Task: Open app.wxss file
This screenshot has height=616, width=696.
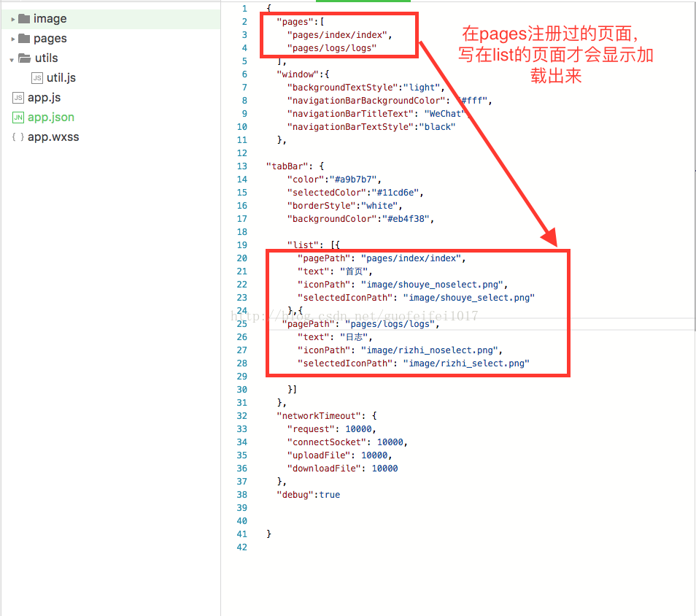Action: click(x=53, y=136)
